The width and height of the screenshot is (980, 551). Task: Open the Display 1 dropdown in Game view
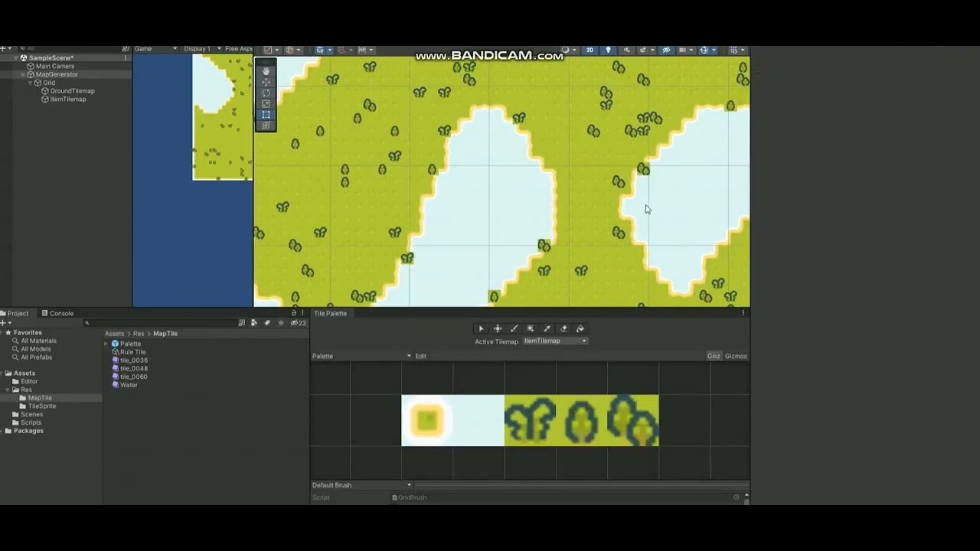pyautogui.click(x=202, y=49)
